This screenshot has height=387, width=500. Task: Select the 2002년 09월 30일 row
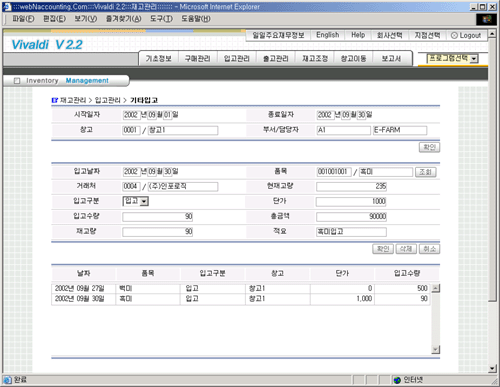tap(240, 299)
